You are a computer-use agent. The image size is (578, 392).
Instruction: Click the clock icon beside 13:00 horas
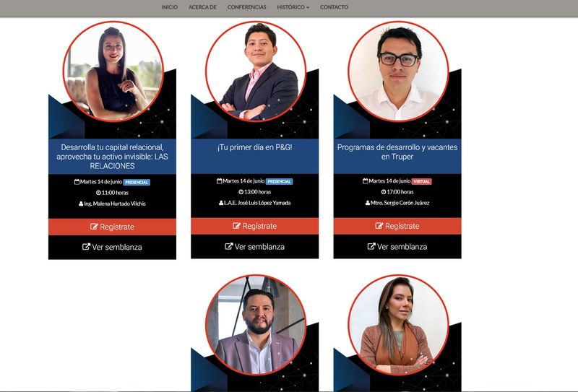[x=241, y=192]
